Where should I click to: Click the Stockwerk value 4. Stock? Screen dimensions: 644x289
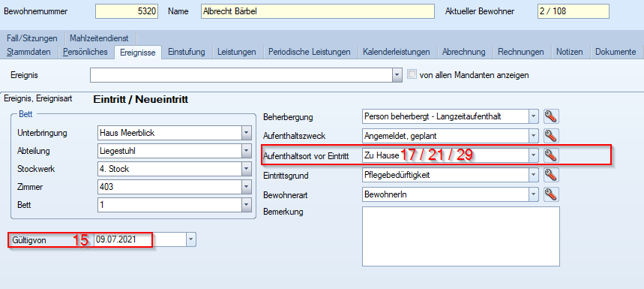pos(115,169)
